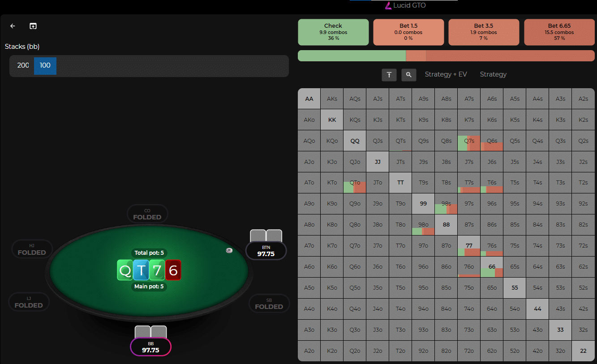Viewport: 597px width, 364px height.
Task: Click the folded HJ seat
Action: (32, 249)
